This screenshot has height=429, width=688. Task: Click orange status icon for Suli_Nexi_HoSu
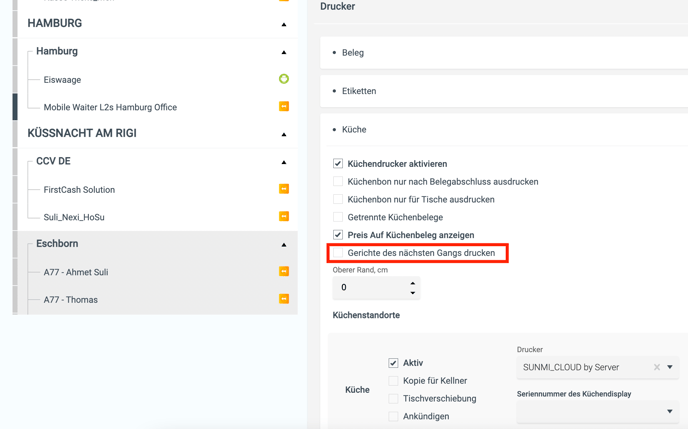[x=284, y=217]
